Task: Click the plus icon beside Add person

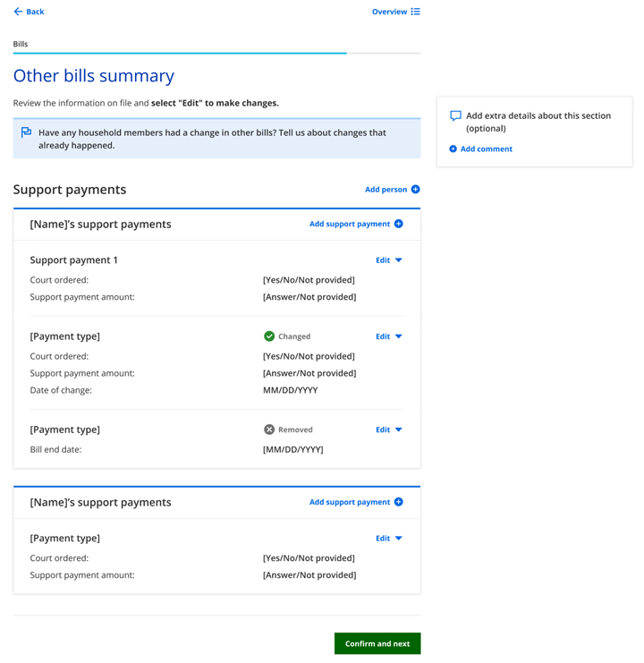Action: coord(415,190)
